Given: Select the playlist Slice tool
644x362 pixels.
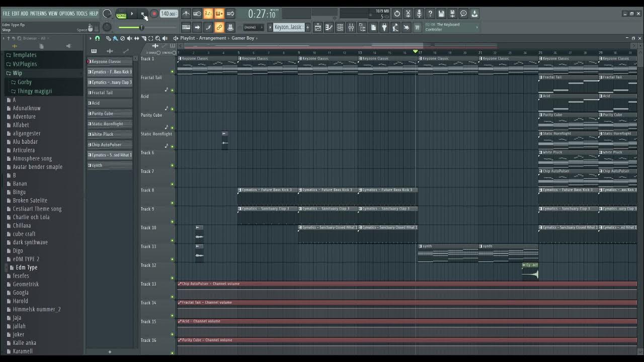Looking at the screenshot, I should click(144, 38).
